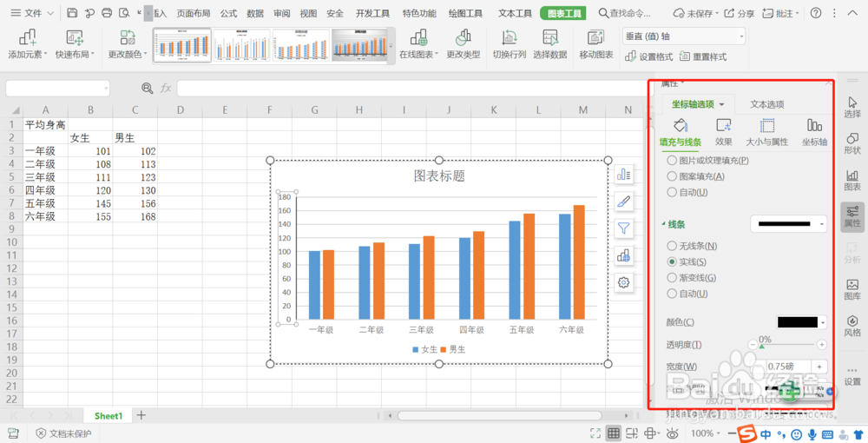Click the chart style brush floating button
868x443 pixels.
click(x=624, y=202)
